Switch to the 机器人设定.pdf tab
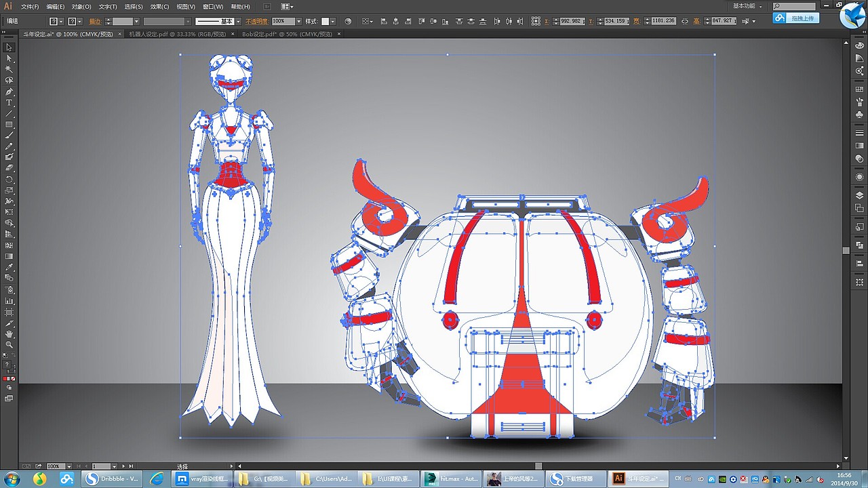 (177, 33)
